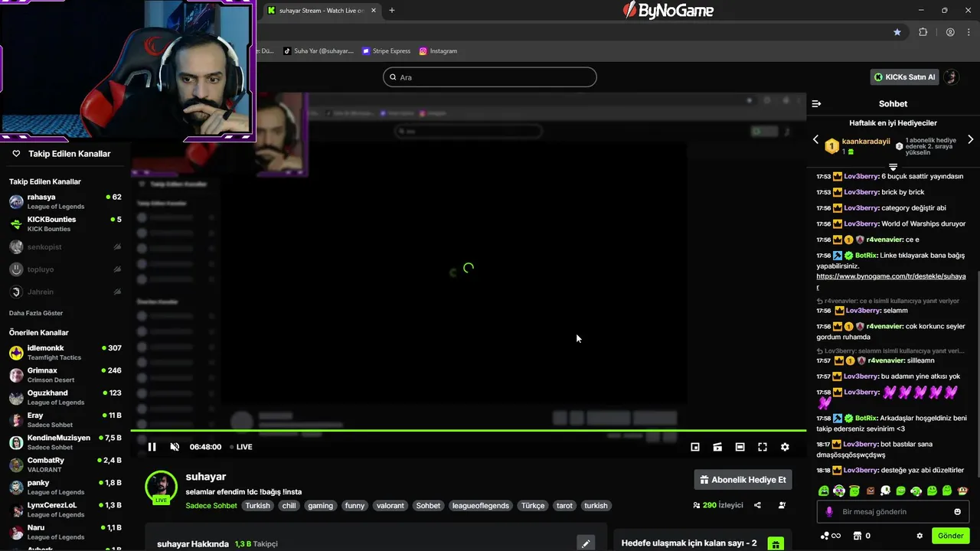Open Oguzkhand channel in recommendations
Viewport: 980px width, 551px height.
[65, 397]
